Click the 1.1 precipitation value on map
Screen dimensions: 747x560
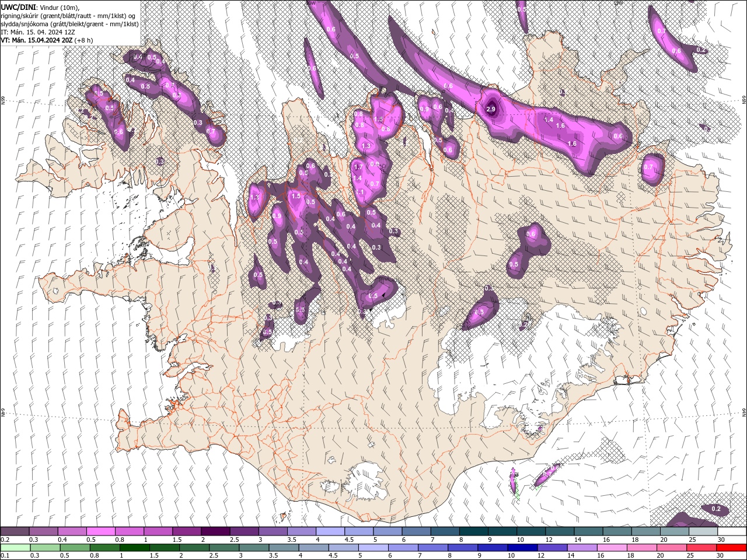[360, 192]
